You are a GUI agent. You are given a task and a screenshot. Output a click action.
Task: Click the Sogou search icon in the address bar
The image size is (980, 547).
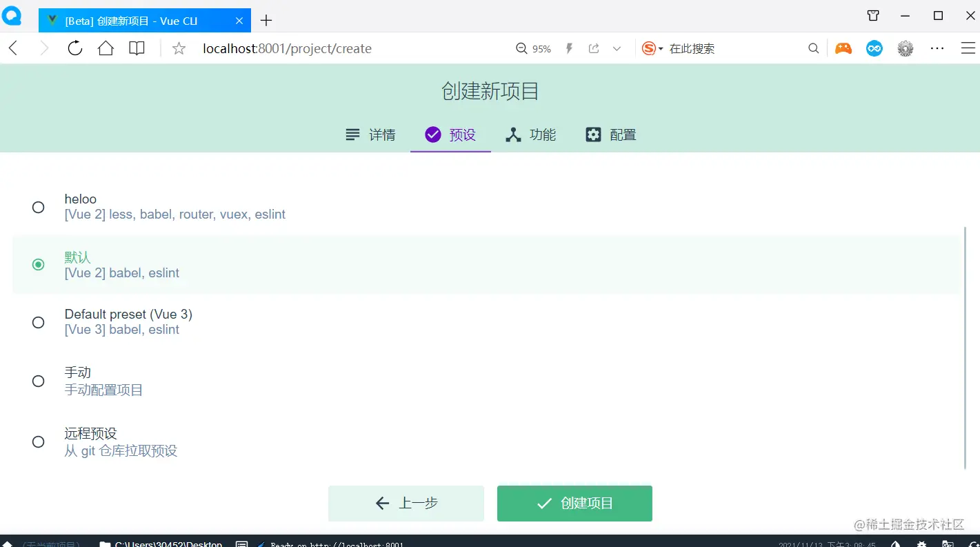[x=649, y=48]
